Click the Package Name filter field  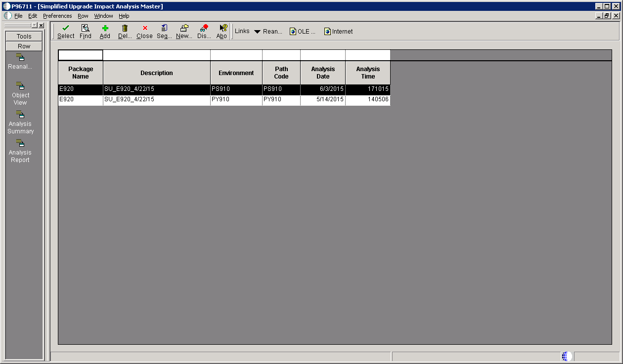(x=81, y=55)
